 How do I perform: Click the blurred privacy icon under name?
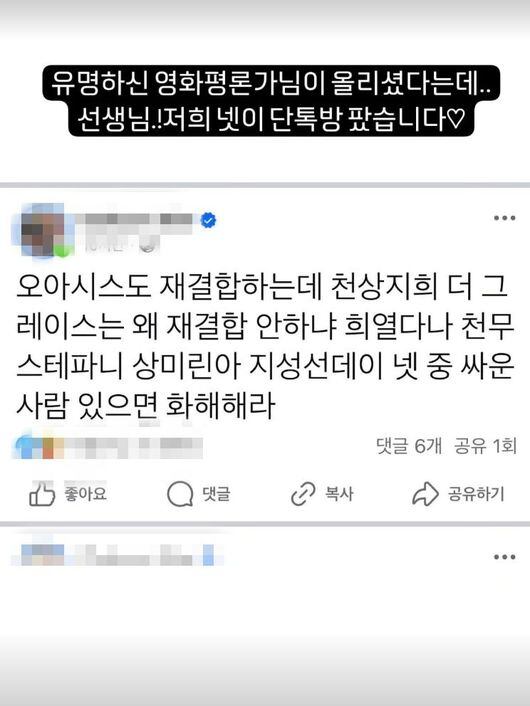point(149,246)
